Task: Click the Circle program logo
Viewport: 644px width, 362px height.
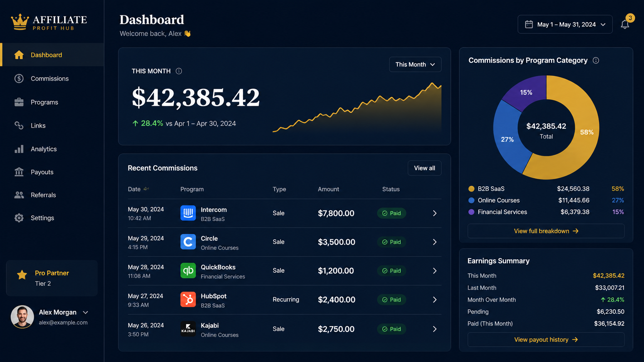Action: [188, 242]
